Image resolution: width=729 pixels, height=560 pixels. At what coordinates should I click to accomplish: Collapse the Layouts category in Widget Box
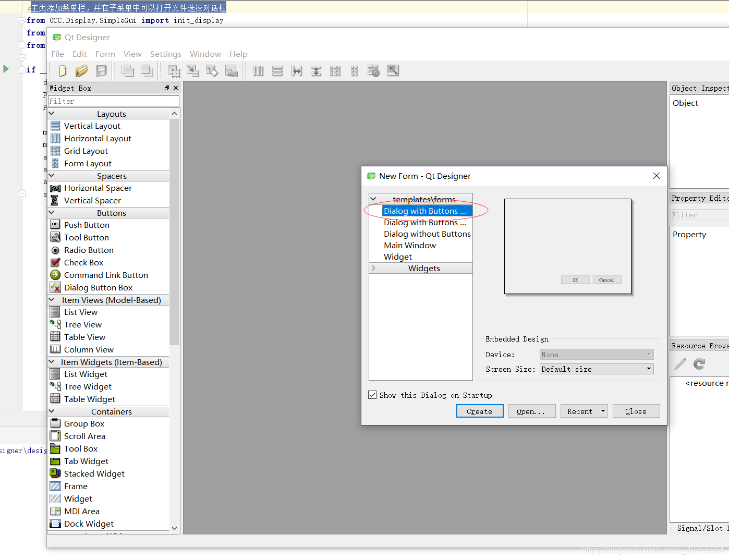click(52, 113)
